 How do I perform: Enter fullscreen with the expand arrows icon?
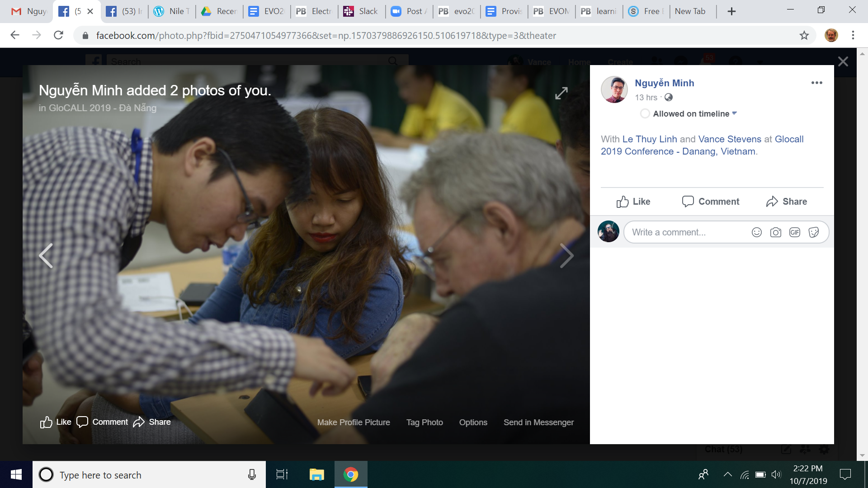coord(561,93)
